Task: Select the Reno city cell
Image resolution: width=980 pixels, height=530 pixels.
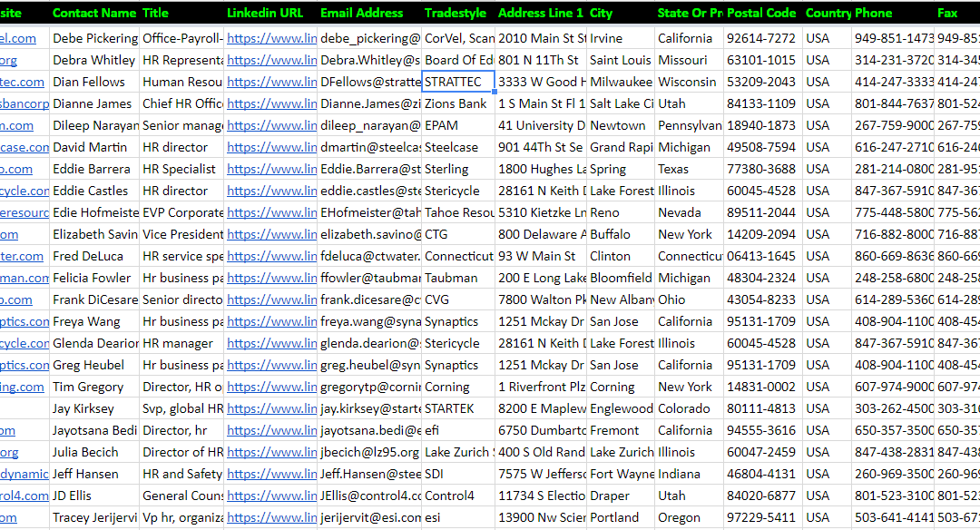Action: pos(621,212)
